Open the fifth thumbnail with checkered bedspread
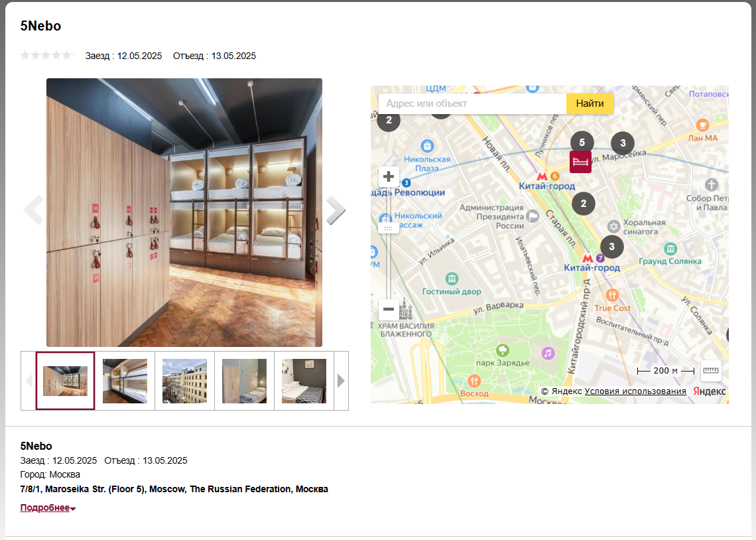 tap(304, 381)
